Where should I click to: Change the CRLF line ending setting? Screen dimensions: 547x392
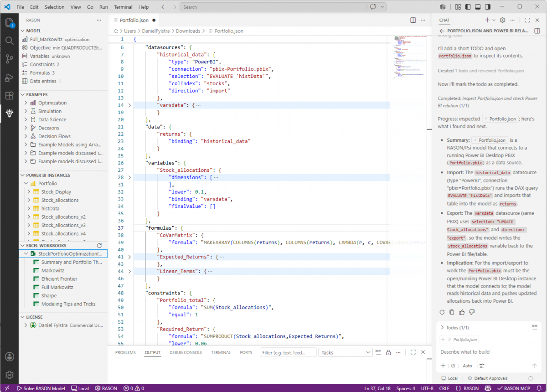[445, 388]
